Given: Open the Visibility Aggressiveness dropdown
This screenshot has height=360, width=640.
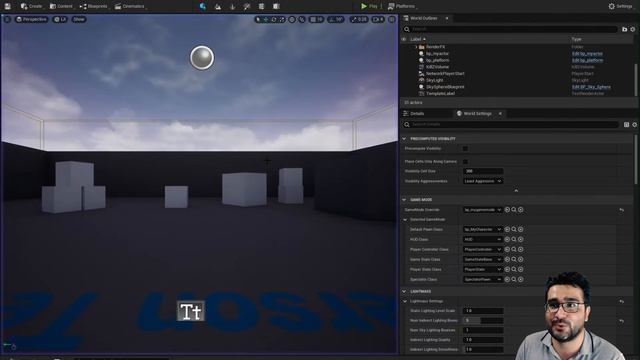Looking at the screenshot, I should click(x=483, y=181).
